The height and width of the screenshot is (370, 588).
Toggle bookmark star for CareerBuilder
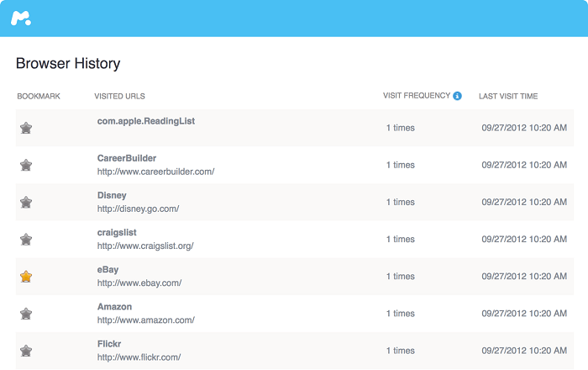tap(26, 165)
